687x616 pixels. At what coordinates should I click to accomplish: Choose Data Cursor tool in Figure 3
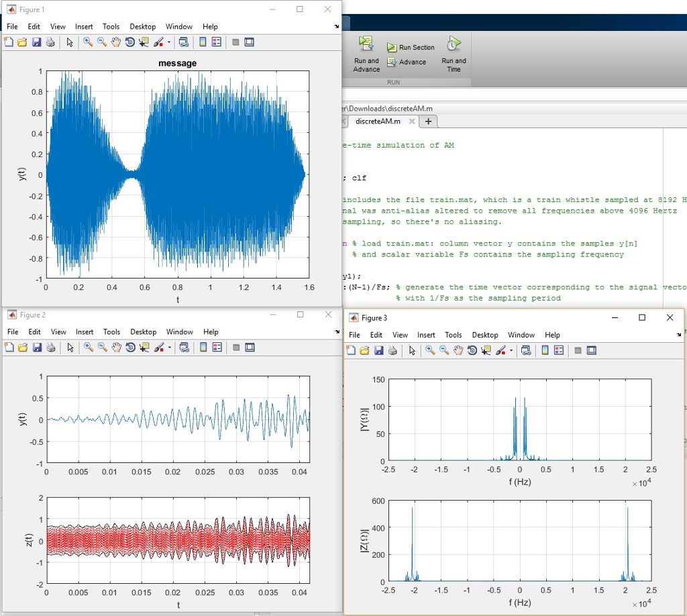[x=486, y=350]
